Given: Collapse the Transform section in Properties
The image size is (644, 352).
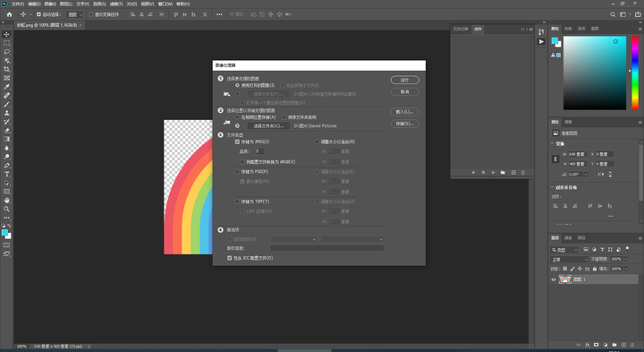Looking at the screenshot, I should [x=552, y=143].
